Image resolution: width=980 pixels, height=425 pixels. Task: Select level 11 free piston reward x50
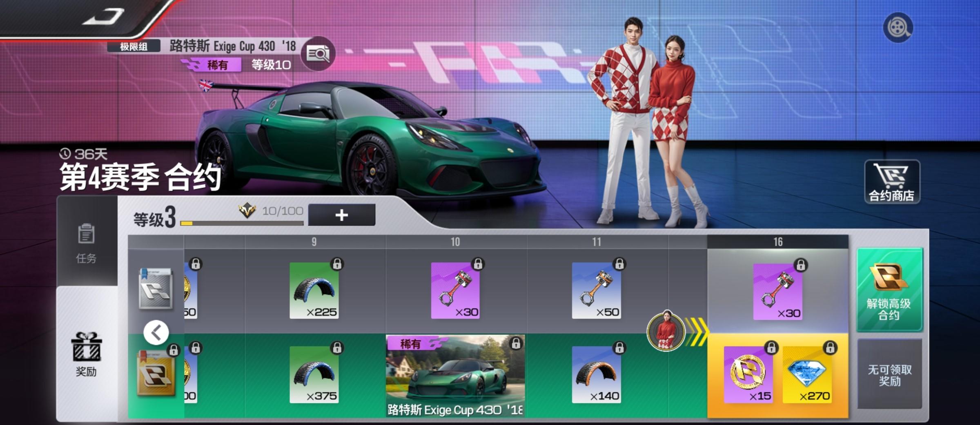(x=597, y=290)
